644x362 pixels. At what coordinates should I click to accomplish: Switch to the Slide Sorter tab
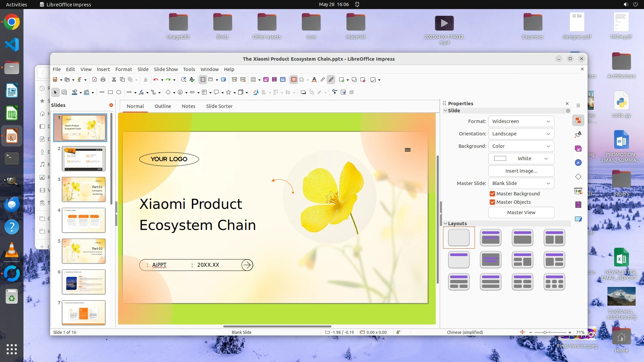pos(219,106)
